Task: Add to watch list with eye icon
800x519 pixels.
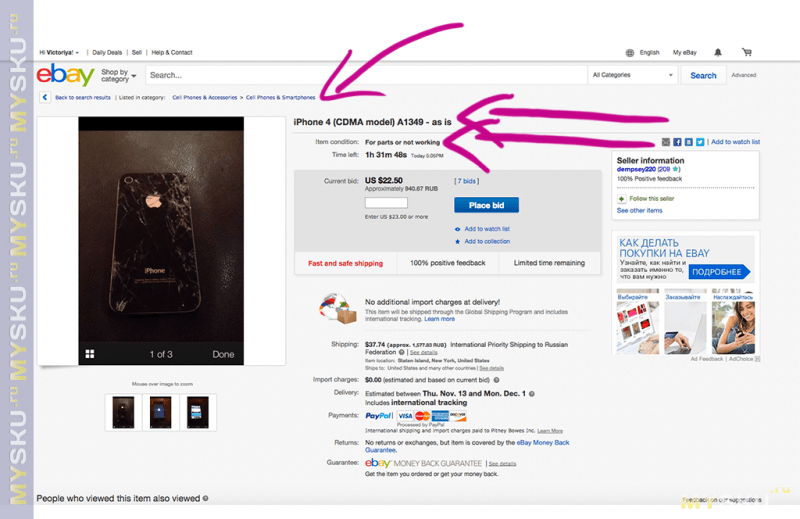Action: (x=482, y=229)
